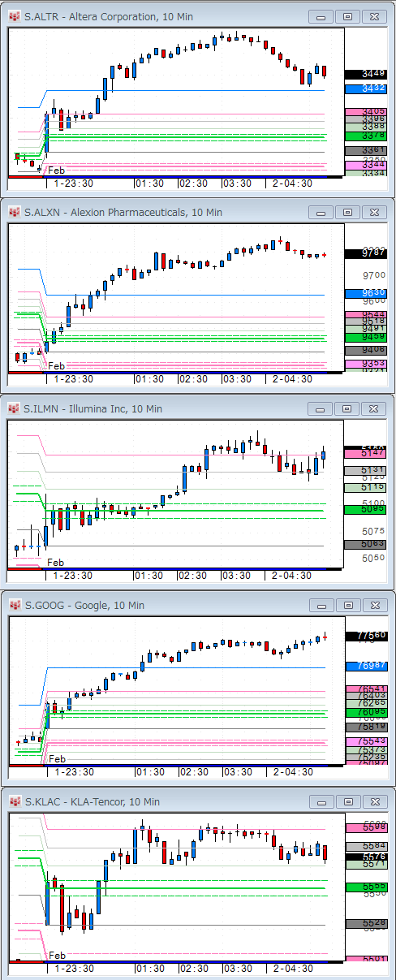Click the chart icon in the S.ALXN title bar
Image resolution: width=396 pixels, height=980 pixels.
click(x=14, y=213)
